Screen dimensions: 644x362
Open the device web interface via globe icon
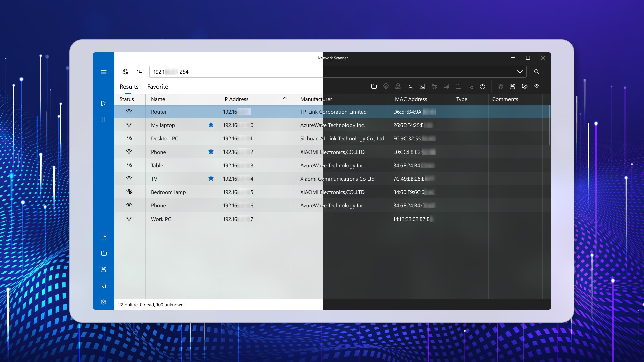(434, 86)
